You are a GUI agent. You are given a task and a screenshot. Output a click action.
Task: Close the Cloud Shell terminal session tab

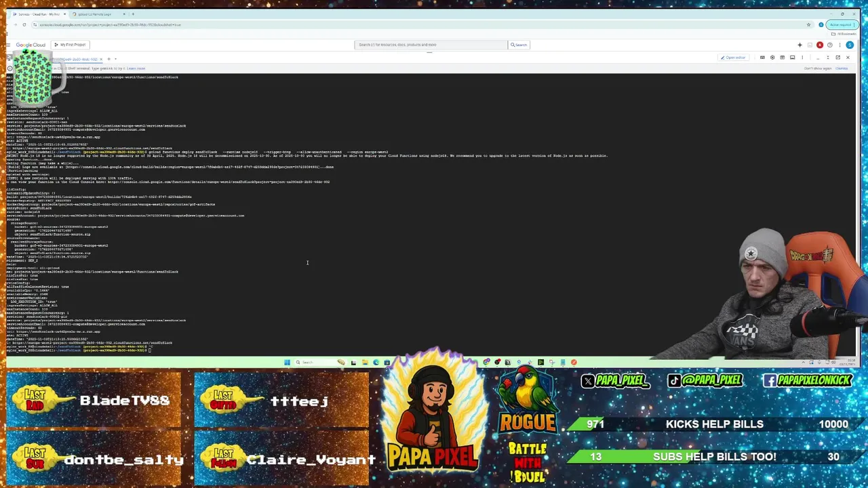102,59
